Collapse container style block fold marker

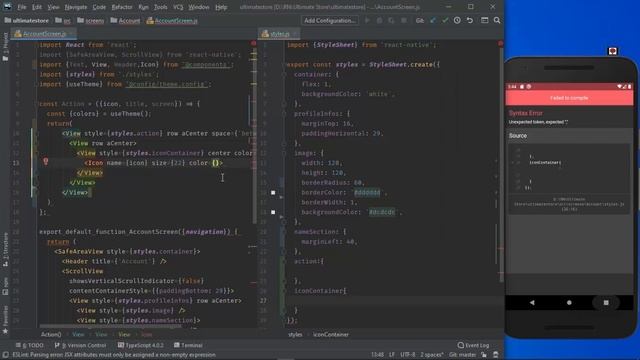point(284,75)
